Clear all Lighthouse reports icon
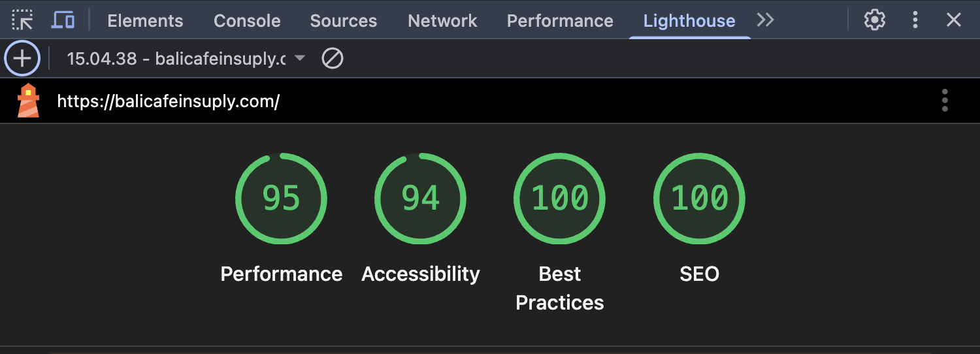 [333, 59]
